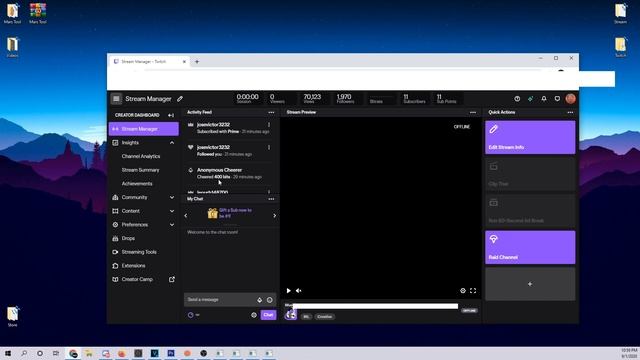Click the bits icon in chat input

click(x=260, y=300)
